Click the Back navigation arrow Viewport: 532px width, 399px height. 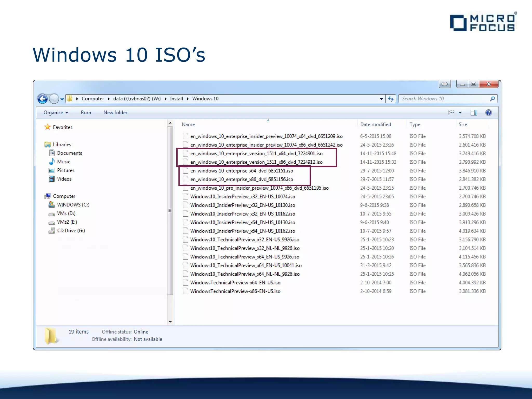click(43, 99)
